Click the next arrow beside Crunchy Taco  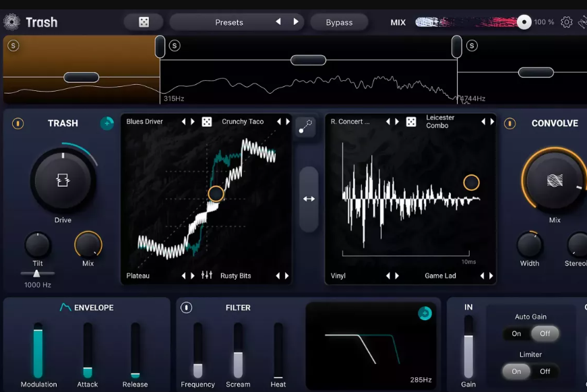pos(287,121)
